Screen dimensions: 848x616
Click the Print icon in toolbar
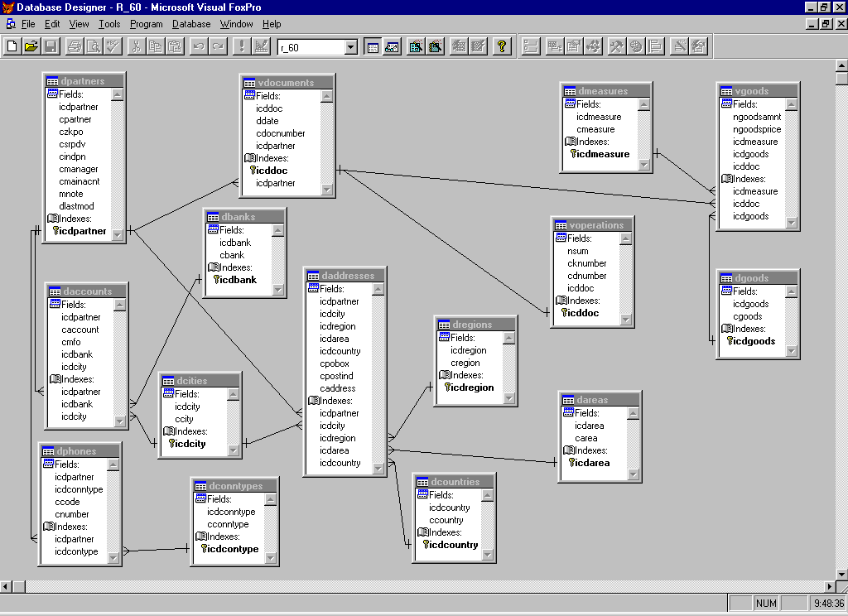pos(75,46)
